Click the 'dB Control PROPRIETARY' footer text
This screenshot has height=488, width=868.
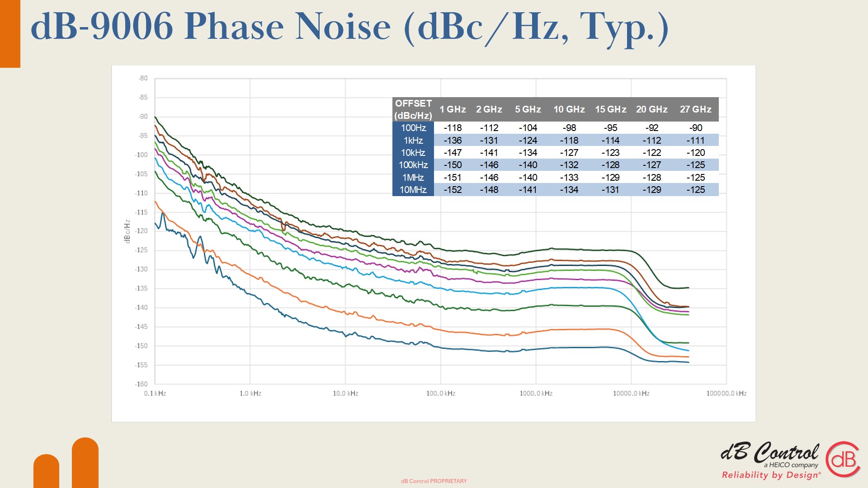tap(434, 481)
